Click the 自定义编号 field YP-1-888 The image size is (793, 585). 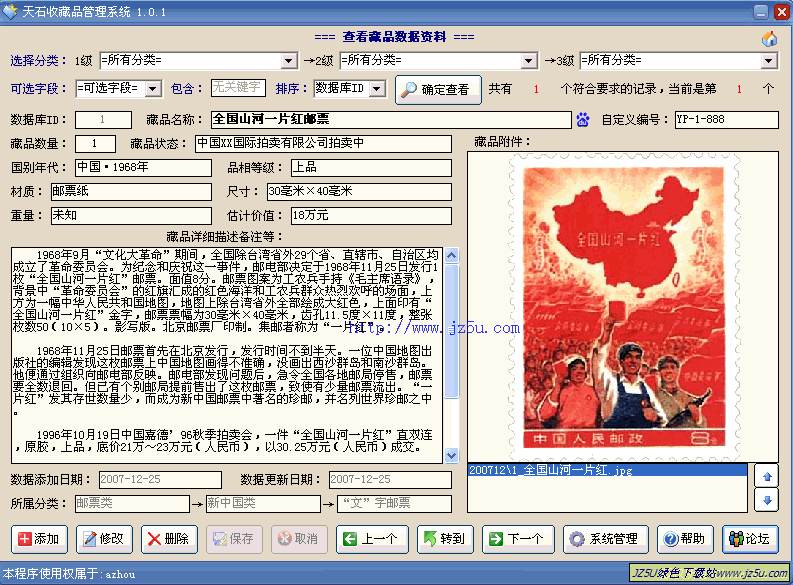[726, 119]
